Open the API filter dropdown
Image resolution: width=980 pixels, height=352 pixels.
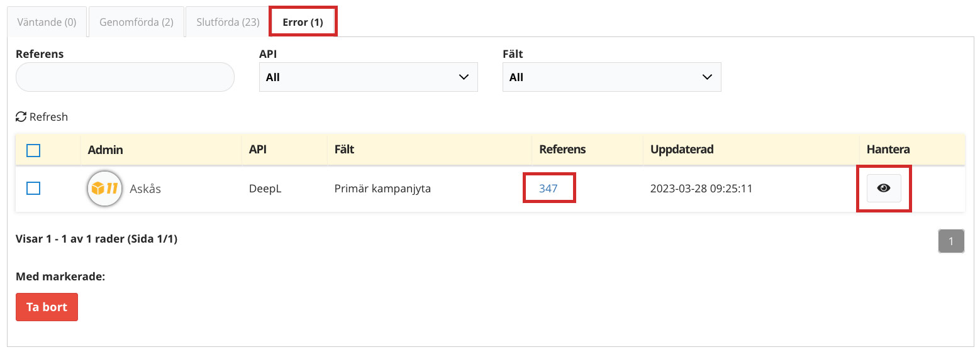pos(369,77)
